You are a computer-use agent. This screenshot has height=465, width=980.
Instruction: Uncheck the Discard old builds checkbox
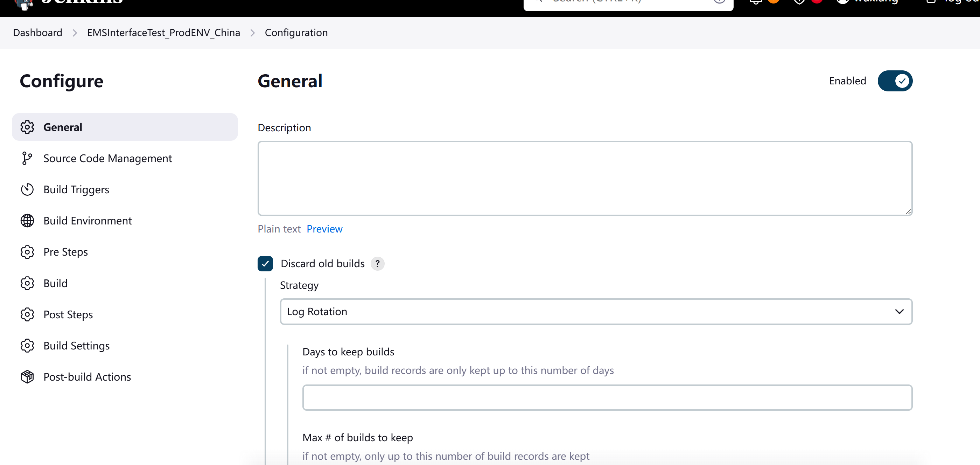click(x=265, y=264)
